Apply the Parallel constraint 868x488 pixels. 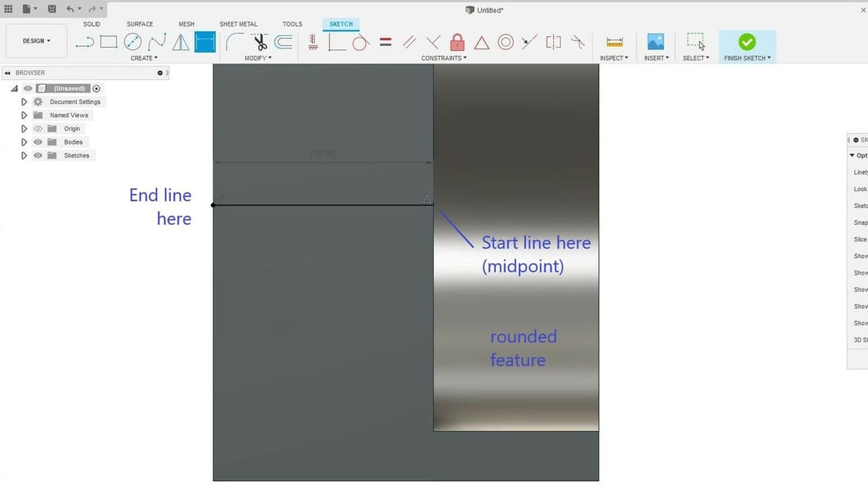click(409, 42)
